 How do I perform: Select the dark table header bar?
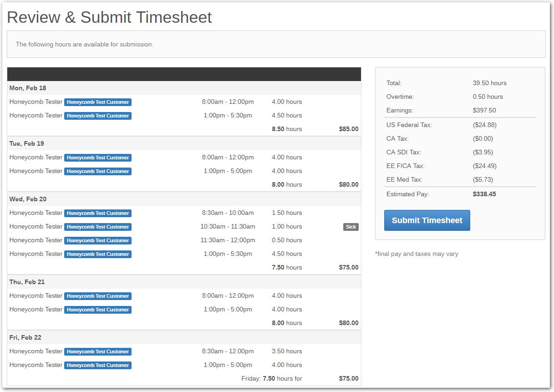point(183,74)
